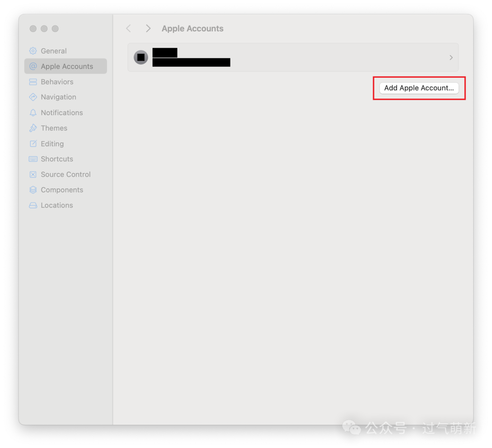Screen dimensions: 492x448
Task: Select Apple Accounts in the sidebar
Action: pyautogui.click(x=66, y=66)
